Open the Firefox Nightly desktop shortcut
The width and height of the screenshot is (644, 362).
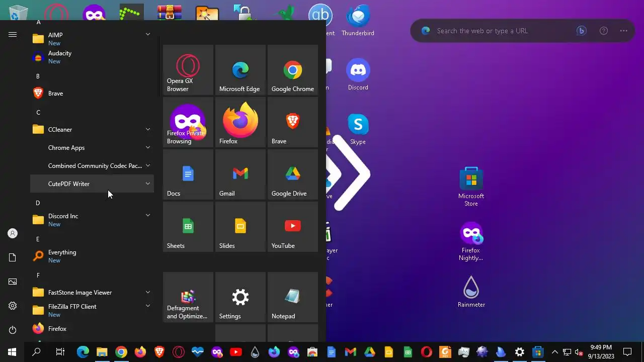471,242
